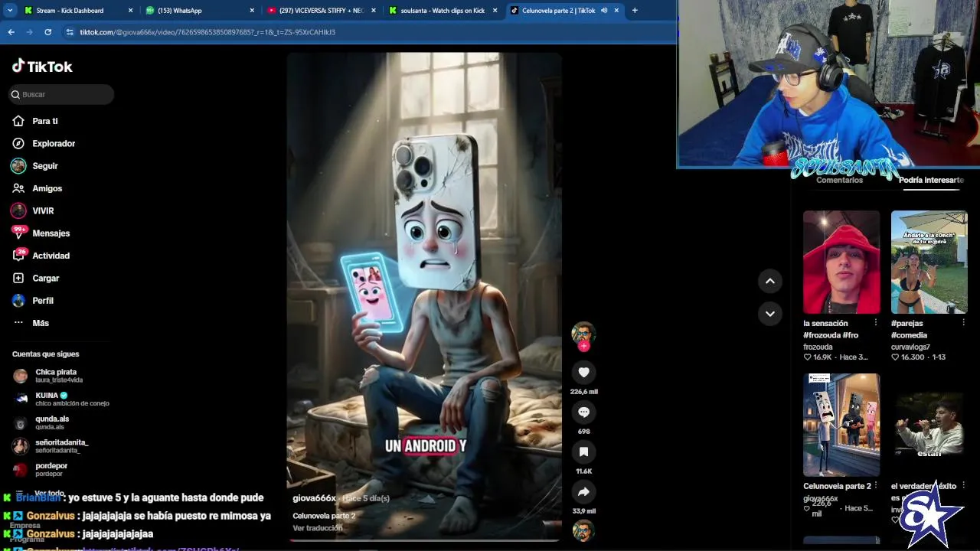Open creator avatar beside the video
The height and width of the screenshot is (551, 980).
(583, 333)
